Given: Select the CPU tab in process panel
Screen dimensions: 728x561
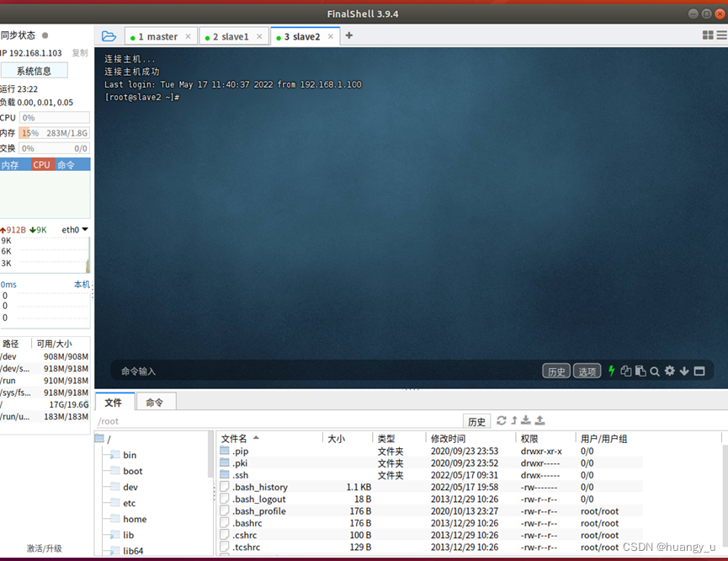Looking at the screenshot, I should coord(43,164).
